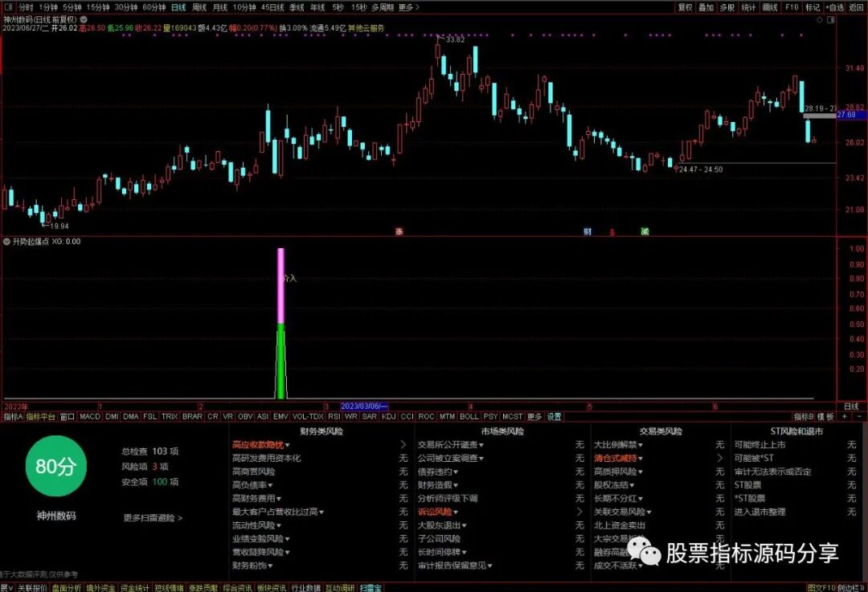This screenshot has height=592, width=868.
Task: Click 窗口 tab in indicator bar
Action: pyautogui.click(x=67, y=417)
